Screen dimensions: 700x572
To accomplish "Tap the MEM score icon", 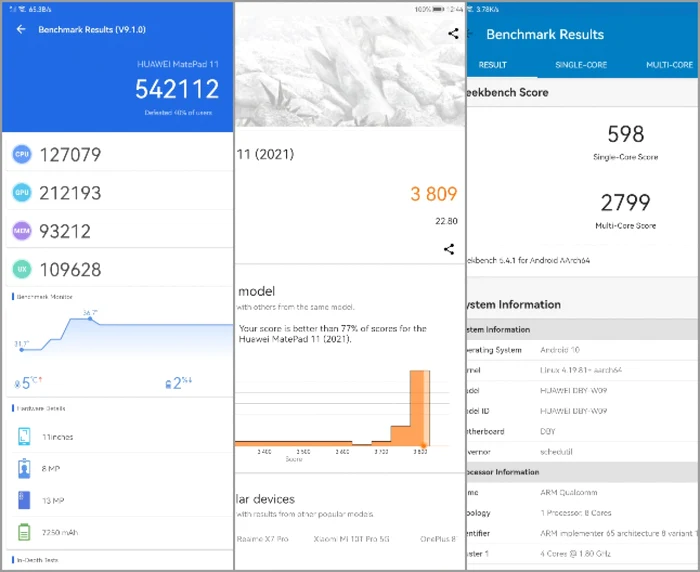I will [x=21, y=231].
